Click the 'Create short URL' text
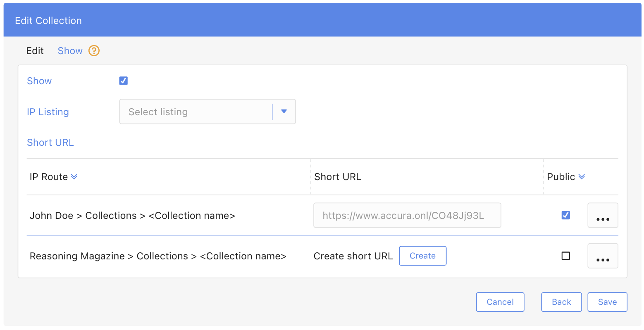 [x=353, y=256]
